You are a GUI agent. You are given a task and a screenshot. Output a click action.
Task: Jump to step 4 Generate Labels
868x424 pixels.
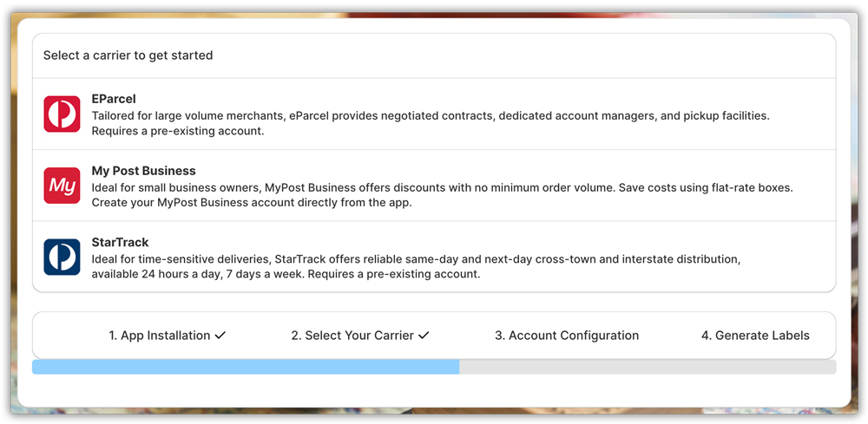click(x=755, y=336)
